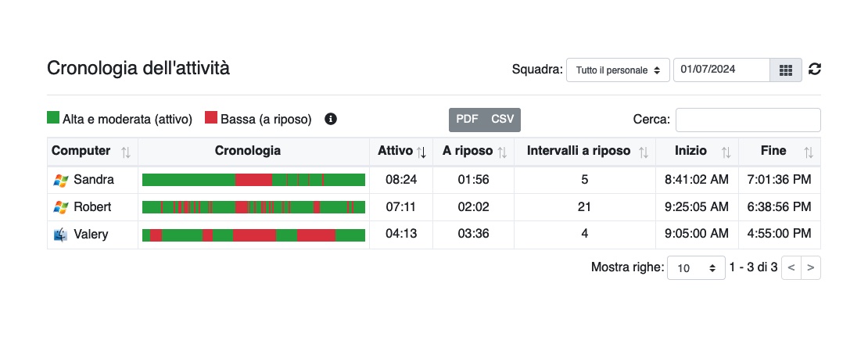Image resolution: width=868 pixels, height=344 pixels.
Task: Click the red Bassa legend swatch
Action: pyautogui.click(x=211, y=118)
